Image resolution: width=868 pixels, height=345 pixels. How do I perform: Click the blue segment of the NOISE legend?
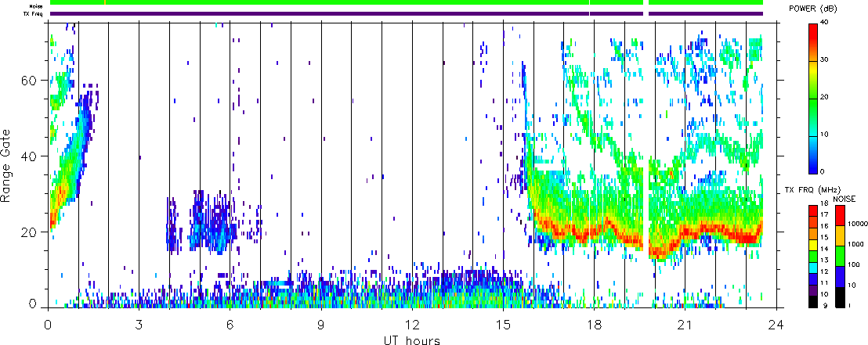tap(840, 276)
